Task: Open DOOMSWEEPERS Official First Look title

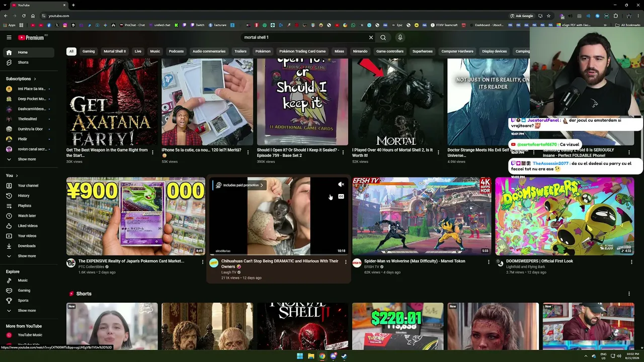Action: tap(539, 261)
